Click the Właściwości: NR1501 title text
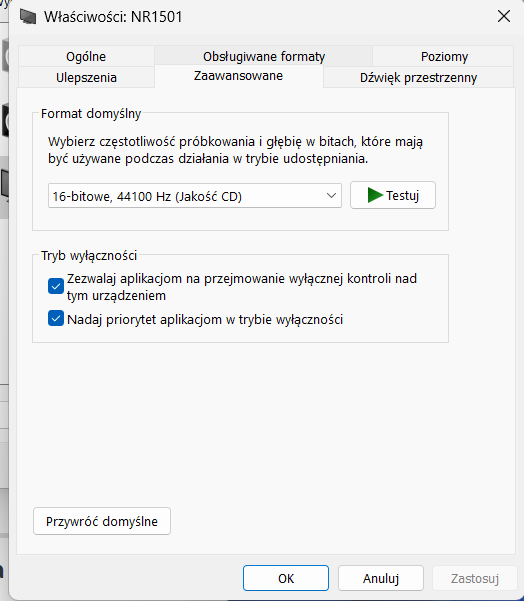524x601 pixels. pyautogui.click(x=113, y=17)
